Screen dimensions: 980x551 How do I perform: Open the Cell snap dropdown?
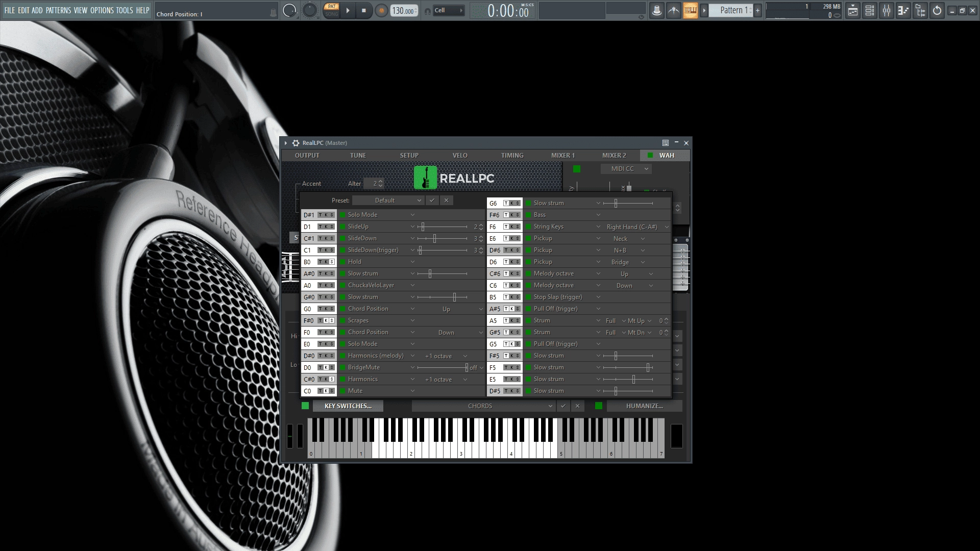point(449,10)
